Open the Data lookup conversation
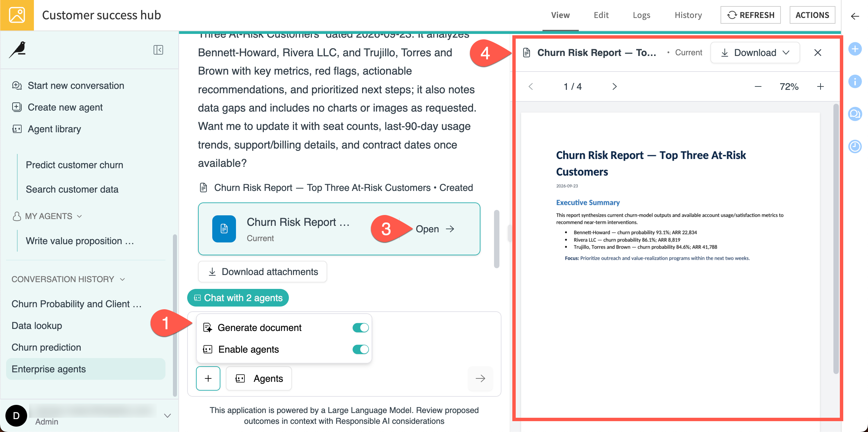The width and height of the screenshot is (868, 432). point(37,326)
